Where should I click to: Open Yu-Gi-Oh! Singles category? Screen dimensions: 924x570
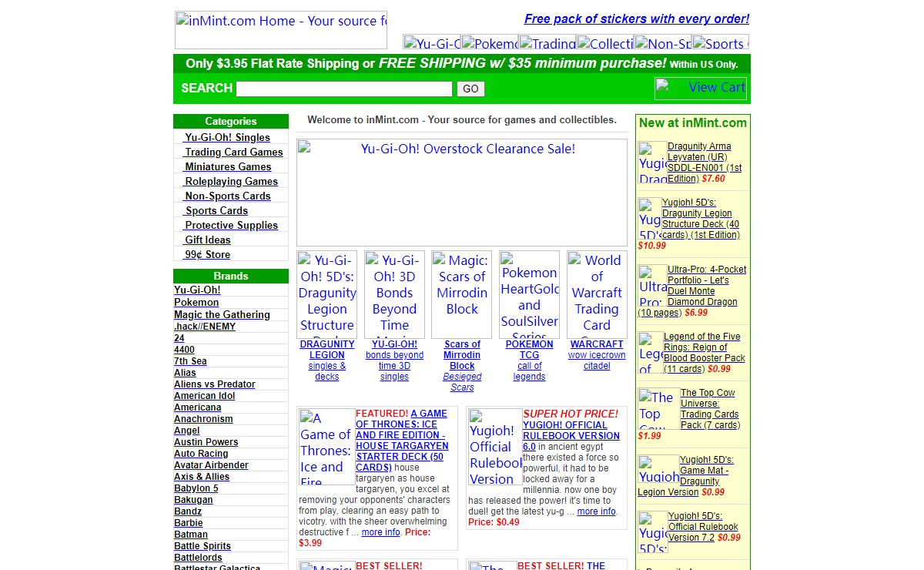(227, 137)
